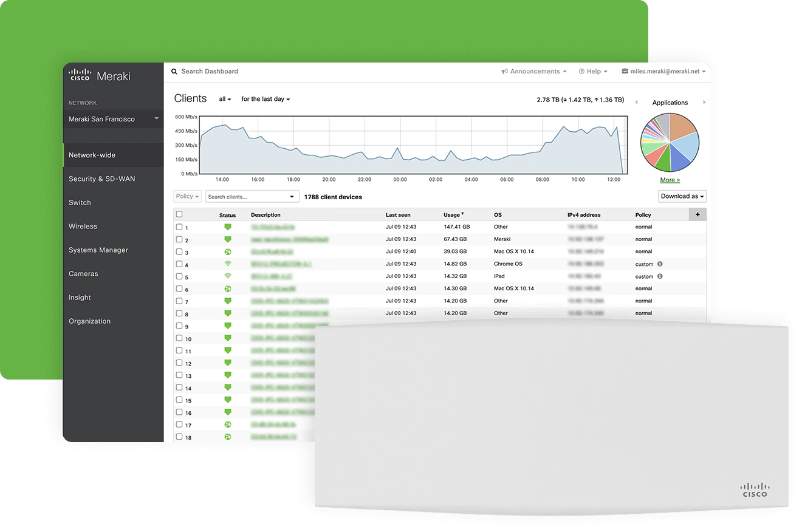Click wired status icon in row 2

pos(228,239)
